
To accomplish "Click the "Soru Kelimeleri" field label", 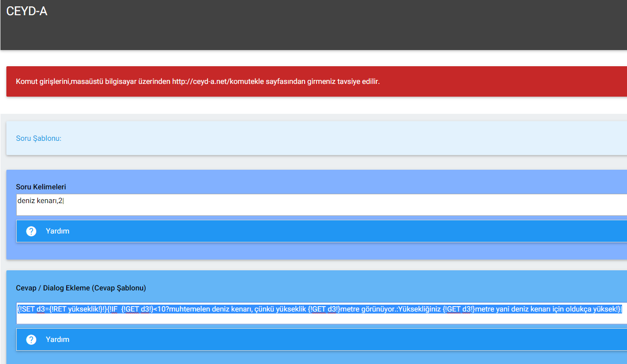I will [x=41, y=187].
